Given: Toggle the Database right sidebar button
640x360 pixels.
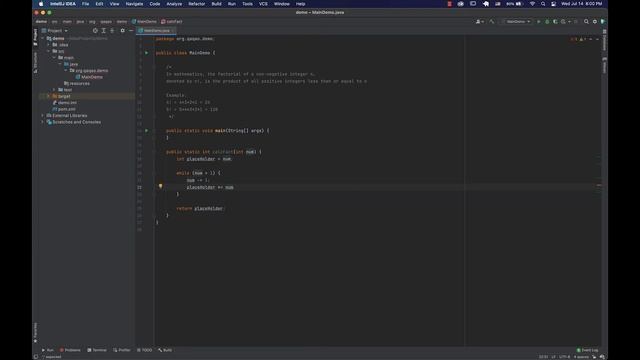Looking at the screenshot, I should pos(604,40).
